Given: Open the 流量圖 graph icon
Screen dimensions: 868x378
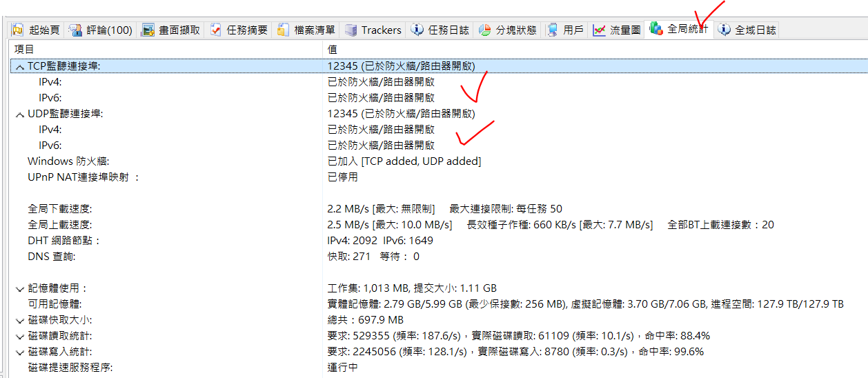Looking at the screenshot, I should [599, 30].
